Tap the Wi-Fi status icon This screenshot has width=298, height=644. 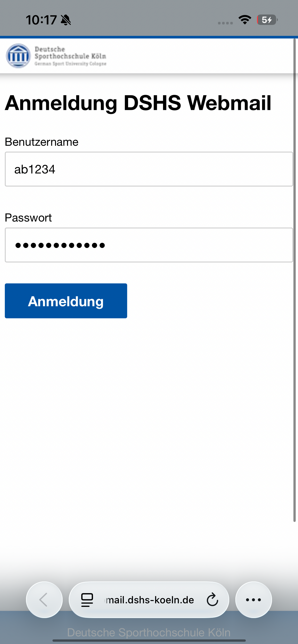click(245, 20)
